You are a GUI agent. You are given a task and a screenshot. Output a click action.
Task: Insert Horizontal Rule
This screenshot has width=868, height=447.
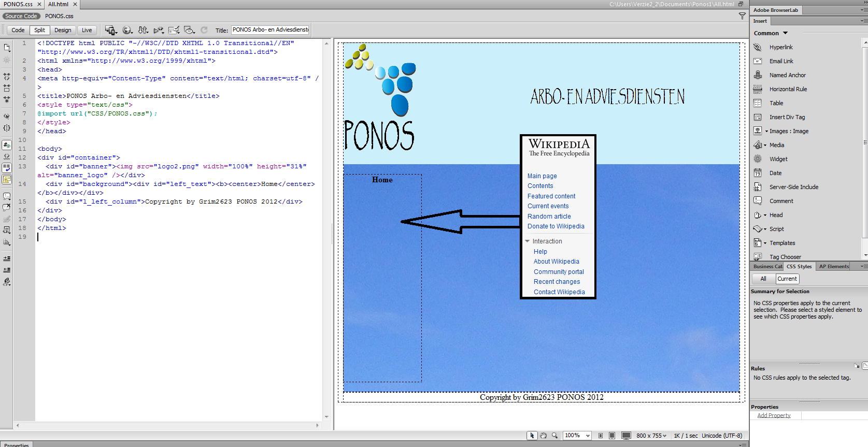pyautogui.click(x=788, y=89)
